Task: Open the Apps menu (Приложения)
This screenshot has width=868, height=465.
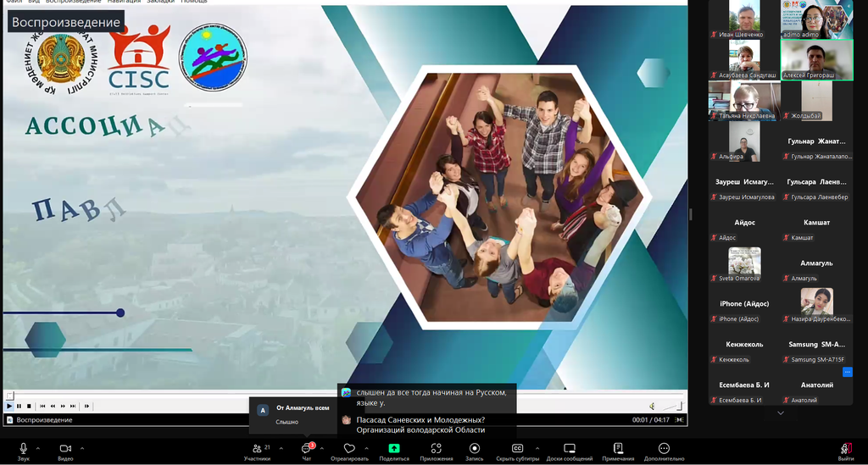Action: pyautogui.click(x=437, y=451)
